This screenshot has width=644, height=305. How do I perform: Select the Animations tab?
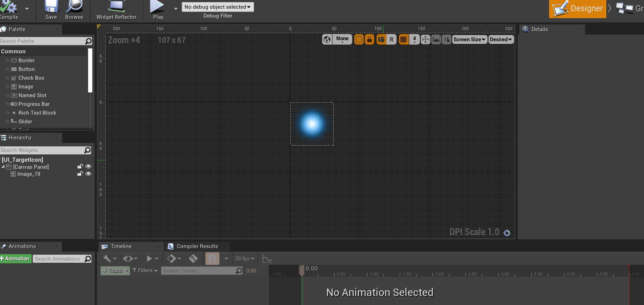tap(22, 246)
